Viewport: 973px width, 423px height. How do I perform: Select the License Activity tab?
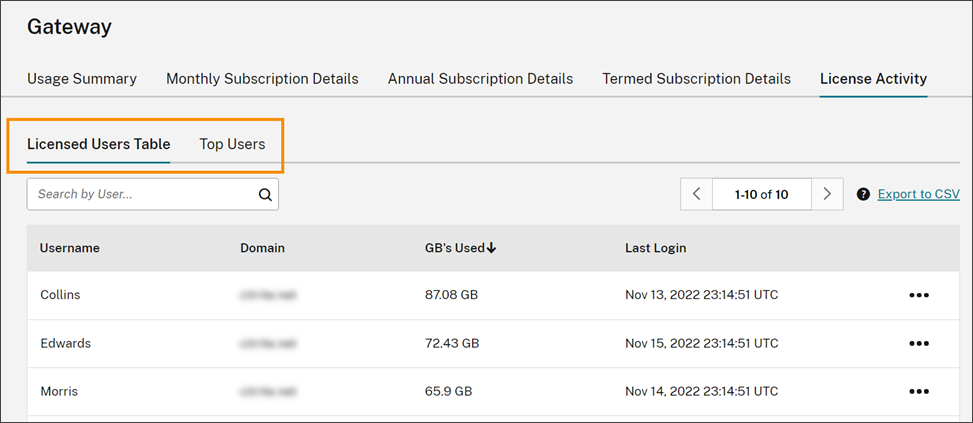(x=873, y=79)
